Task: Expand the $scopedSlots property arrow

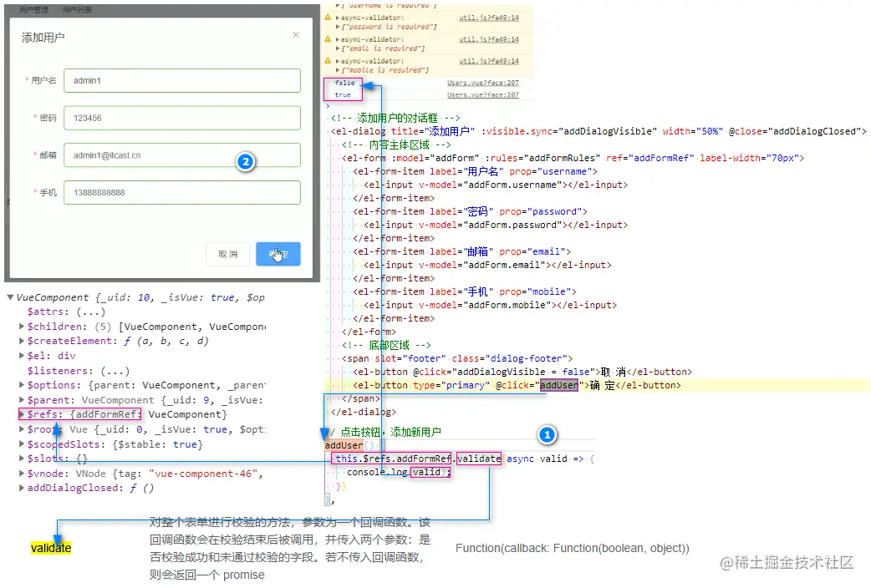Action: (22, 444)
